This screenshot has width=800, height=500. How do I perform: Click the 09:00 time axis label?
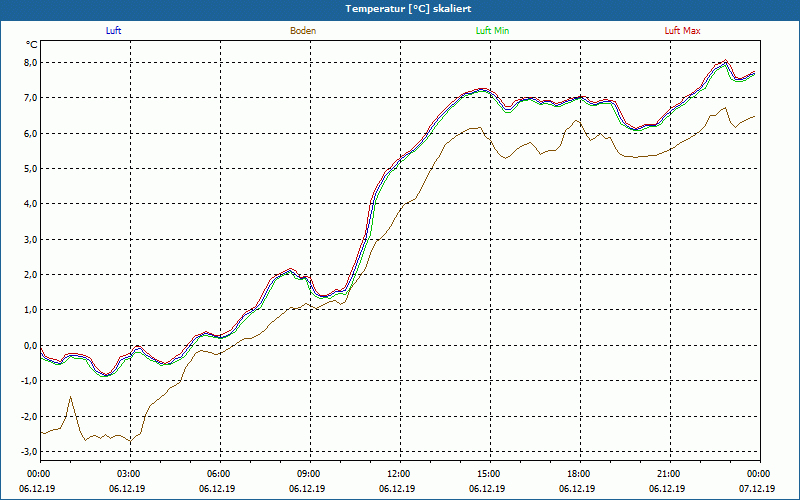click(x=307, y=474)
